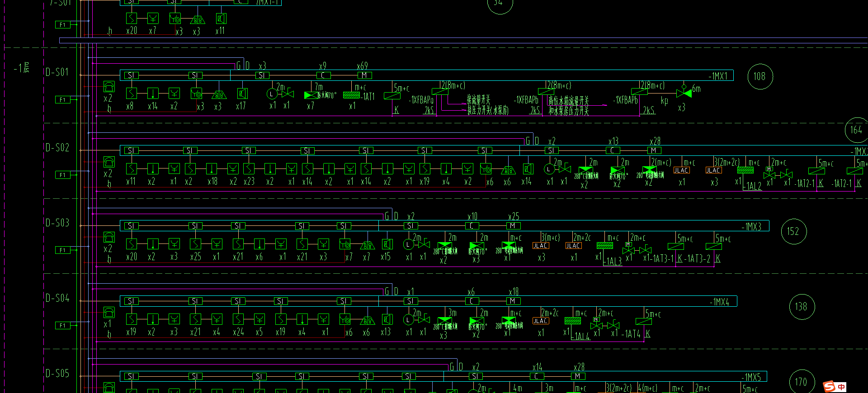Click the -1层 floor label
The width and height of the screenshot is (868, 393).
click(x=21, y=68)
